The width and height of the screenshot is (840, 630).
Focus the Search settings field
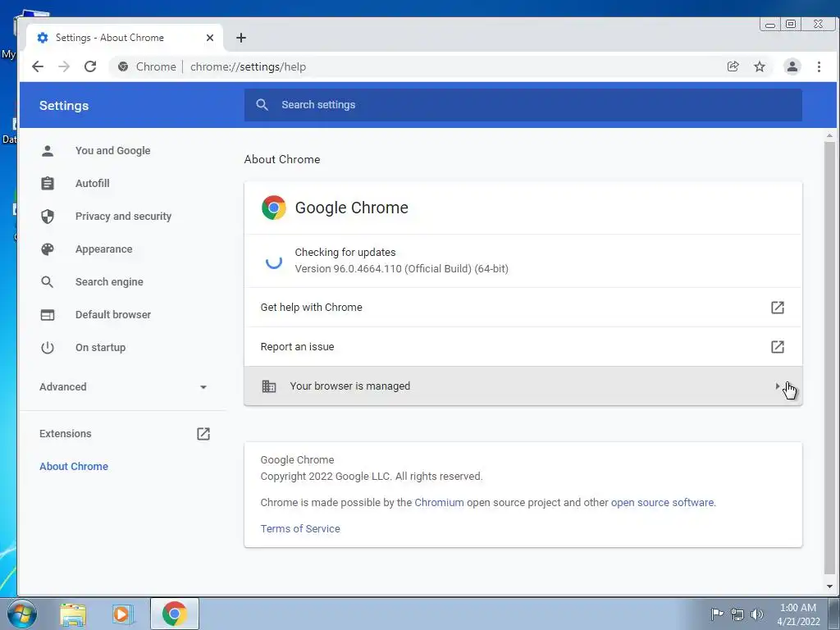(x=523, y=104)
